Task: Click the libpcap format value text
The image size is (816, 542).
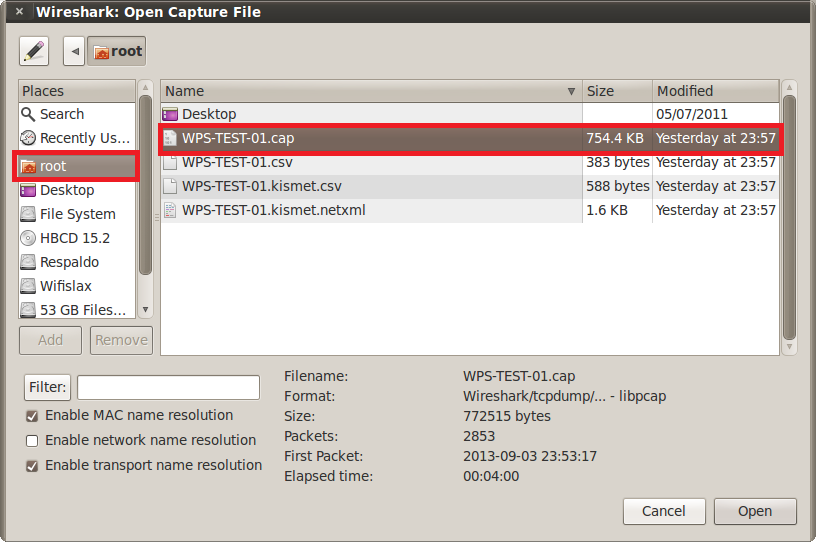Action: pos(565,396)
